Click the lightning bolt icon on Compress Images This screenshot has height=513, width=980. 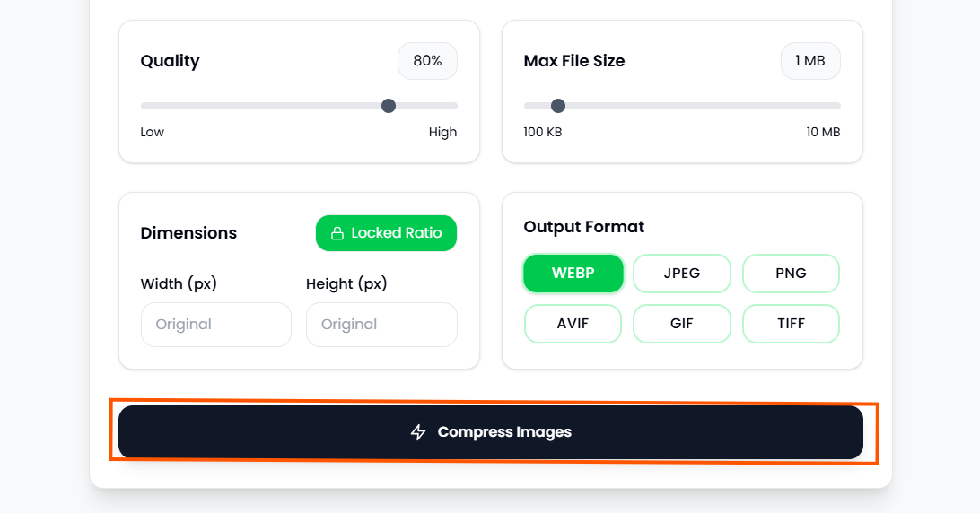pyautogui.click(x=418, y=432)
